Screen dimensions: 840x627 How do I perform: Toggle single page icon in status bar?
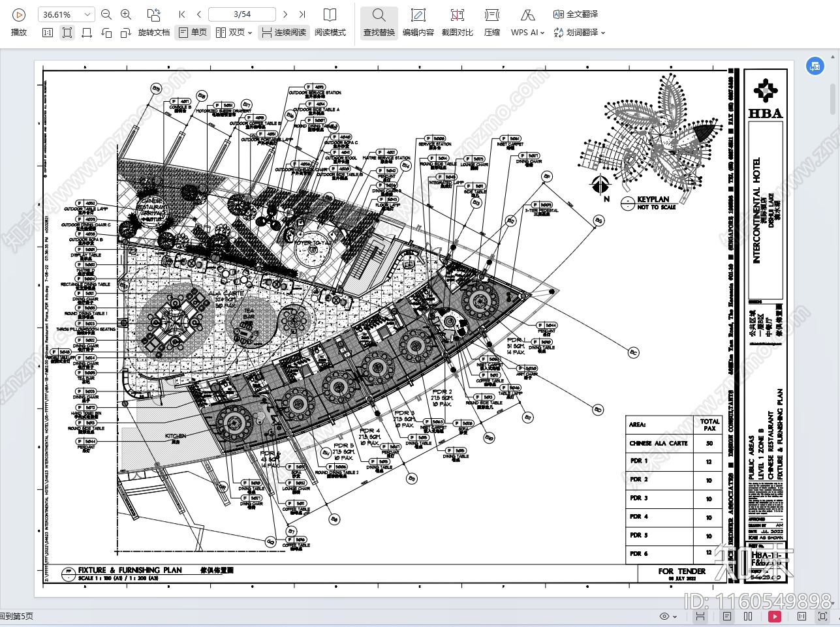click(727, 616)
